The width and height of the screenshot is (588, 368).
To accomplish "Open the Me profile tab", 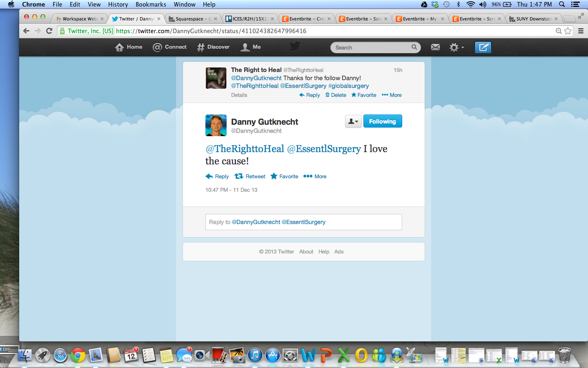I will pyautogui.click(x=250, y=47).
